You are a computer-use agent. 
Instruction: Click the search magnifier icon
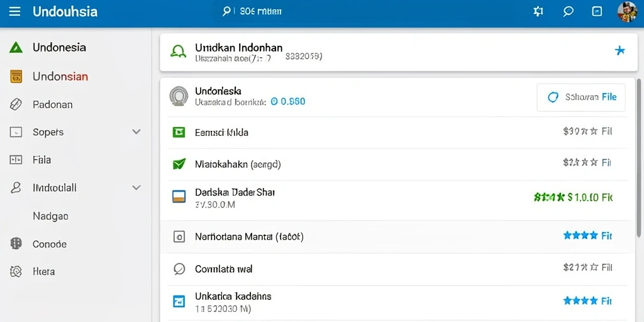click(226, 11)
